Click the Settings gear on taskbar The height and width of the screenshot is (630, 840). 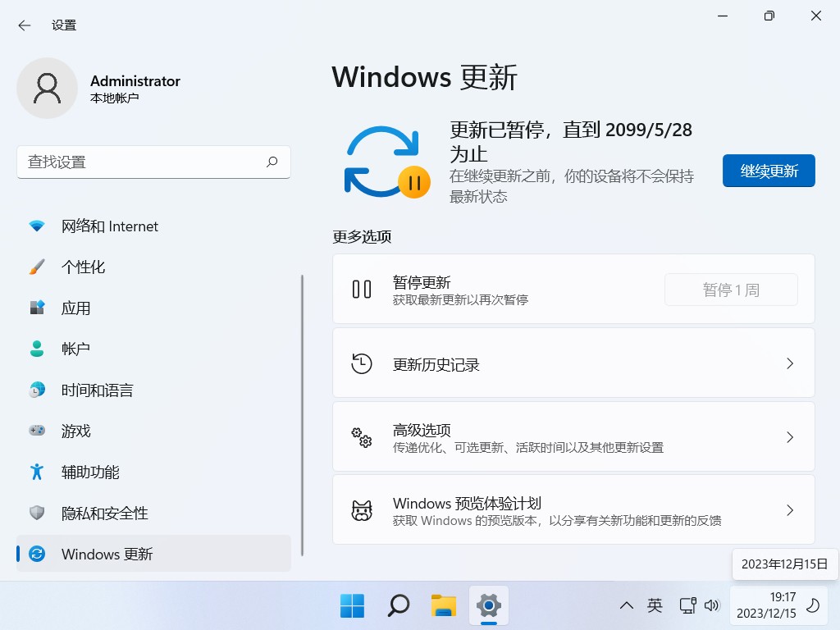coord(489,606)
